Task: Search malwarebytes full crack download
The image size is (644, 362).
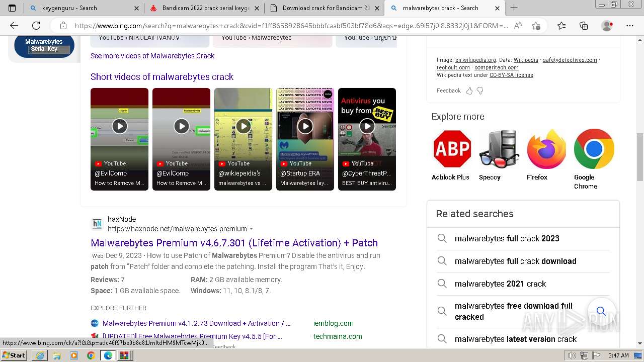Action: pos(516,261)
